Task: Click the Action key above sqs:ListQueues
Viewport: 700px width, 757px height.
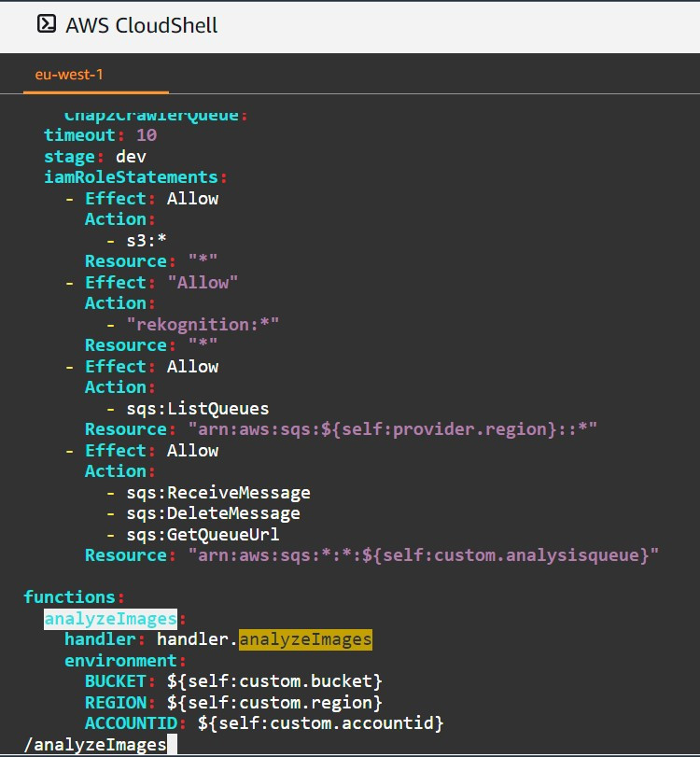Action: pyautogui.click(x=116, y=387)
